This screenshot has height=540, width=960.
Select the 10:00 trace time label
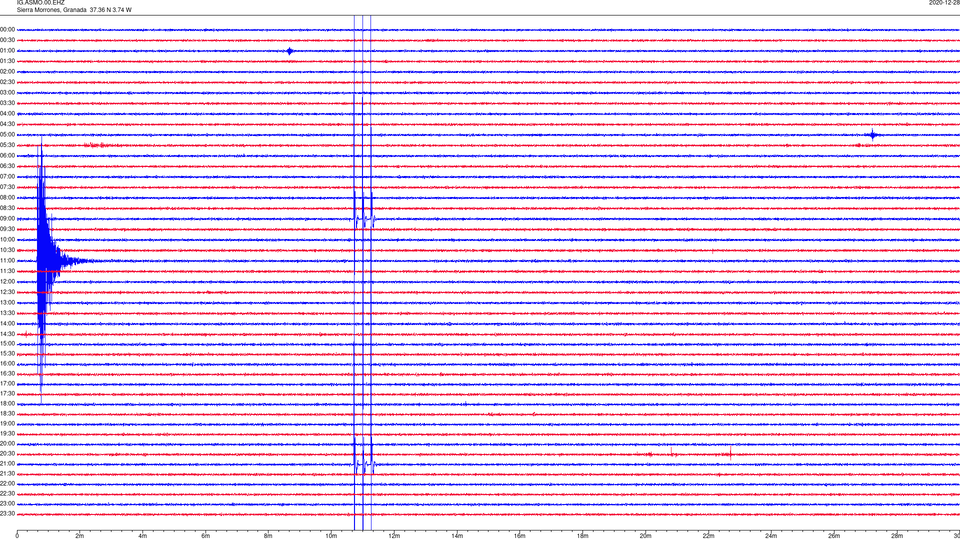tap(7, 239)
